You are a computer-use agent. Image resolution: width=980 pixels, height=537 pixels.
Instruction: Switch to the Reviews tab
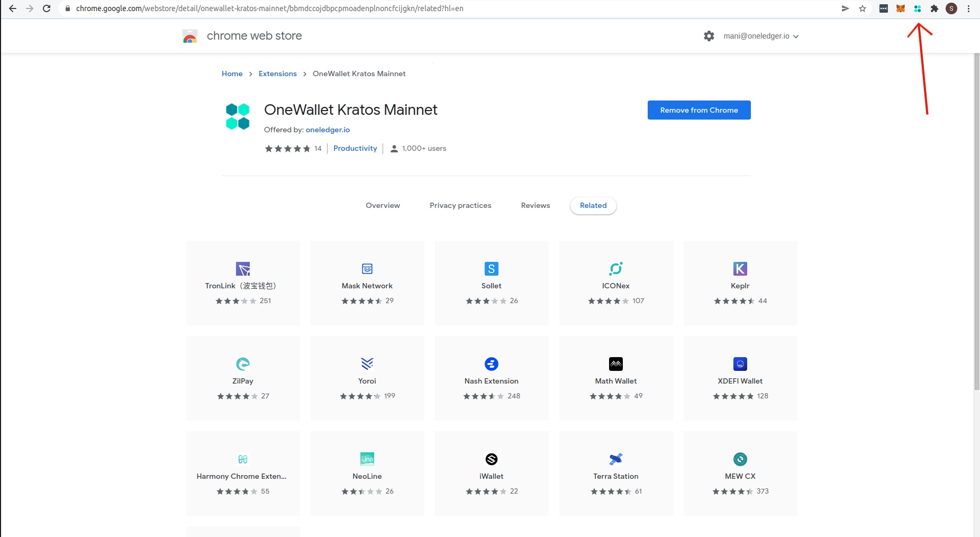[x=535, y=205]
